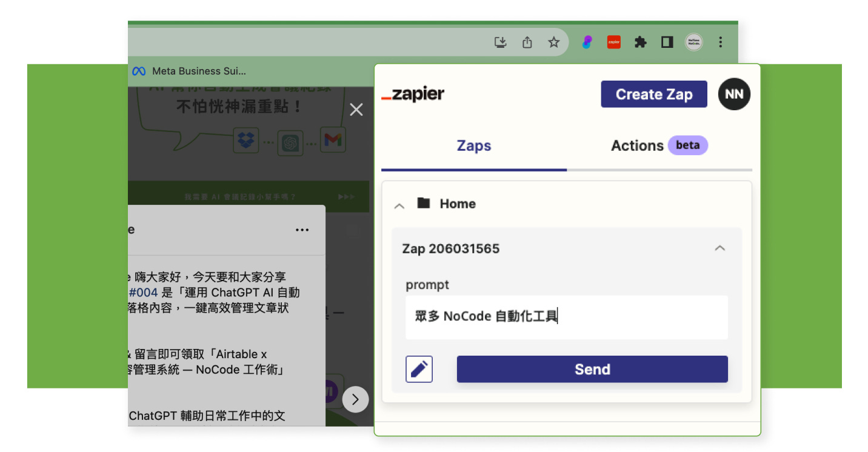The image size is (868, 452).
Task: Open the Chrome three-dot menu
Action: click(x=720, y=42)
